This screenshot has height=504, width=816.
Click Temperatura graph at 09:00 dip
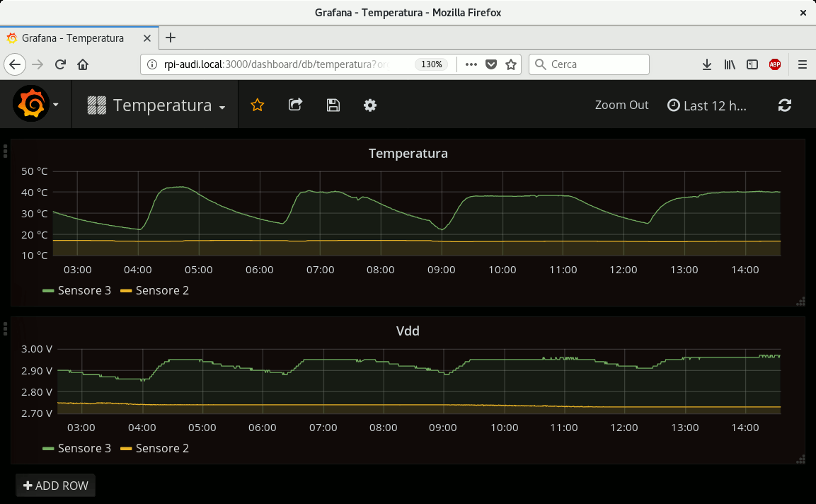click(x=442, y=229)
